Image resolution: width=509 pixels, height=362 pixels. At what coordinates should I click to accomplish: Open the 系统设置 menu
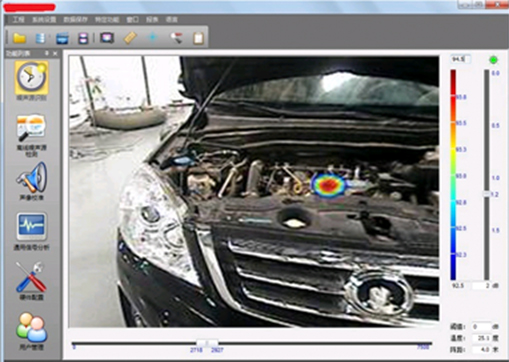[x=44, y=20]
